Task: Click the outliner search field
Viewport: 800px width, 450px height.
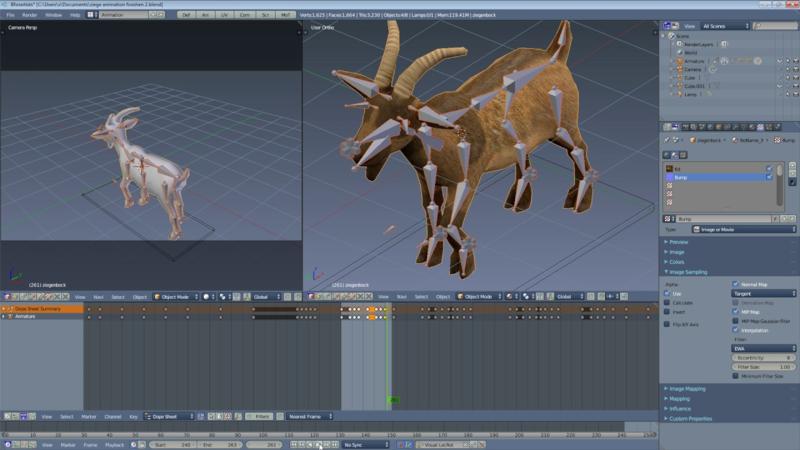Action: click(773, 25)
